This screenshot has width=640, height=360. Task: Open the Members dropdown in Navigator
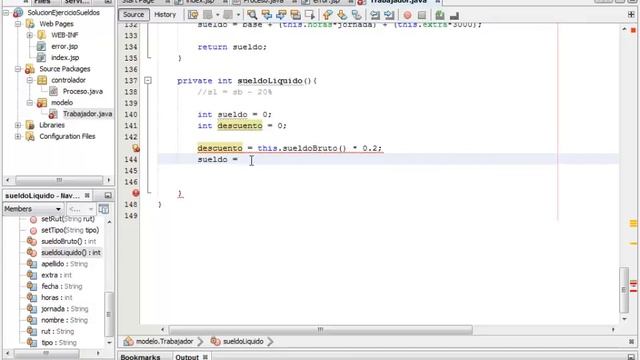pyautogui.click(x=33, y=209)
